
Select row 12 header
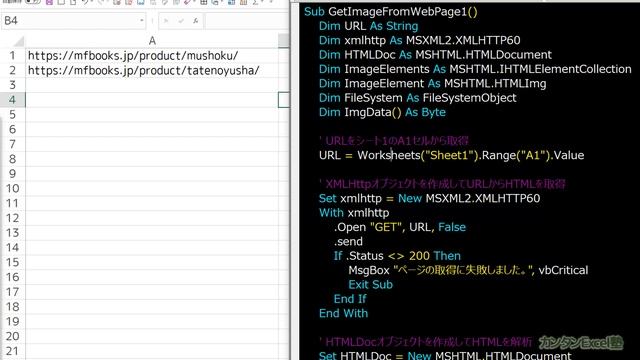coord(13,218)
